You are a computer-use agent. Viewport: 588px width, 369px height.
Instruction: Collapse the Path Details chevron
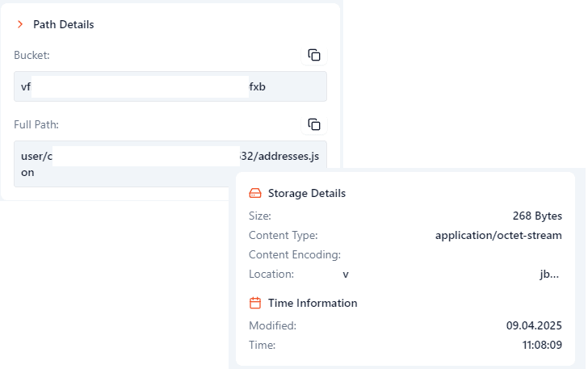(x=20, y=24)
